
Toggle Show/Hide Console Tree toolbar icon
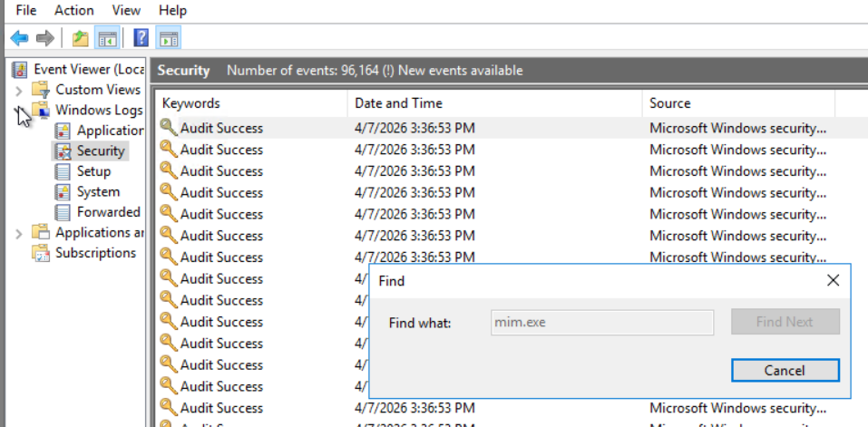108,38
